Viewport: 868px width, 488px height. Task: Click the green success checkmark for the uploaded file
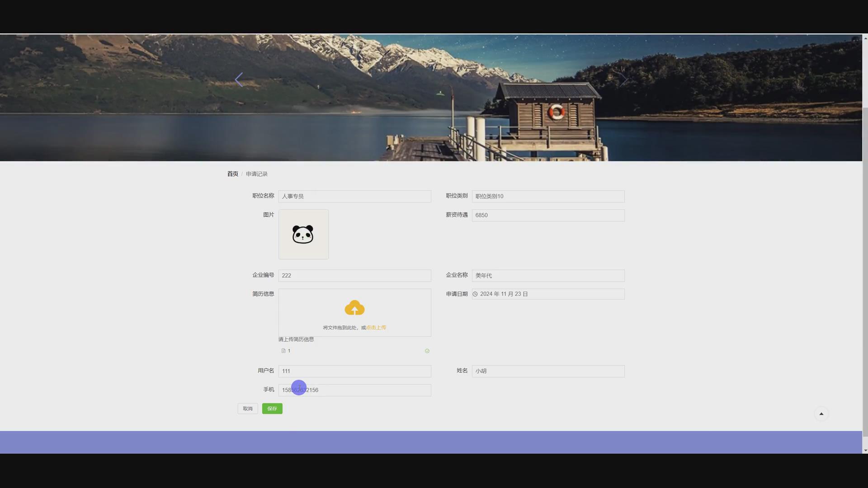427,351
